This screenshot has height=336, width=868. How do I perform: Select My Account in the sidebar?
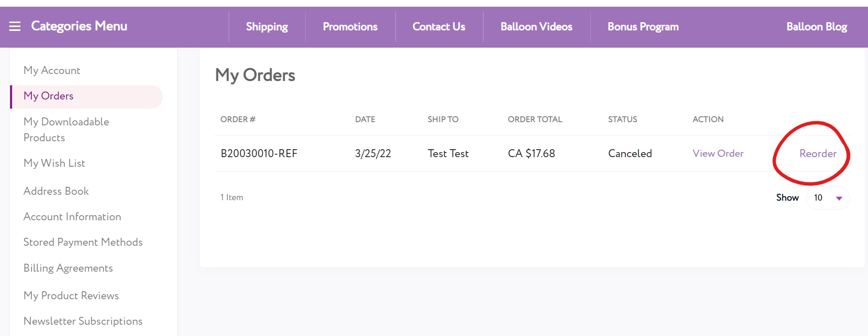click(52, 70)
